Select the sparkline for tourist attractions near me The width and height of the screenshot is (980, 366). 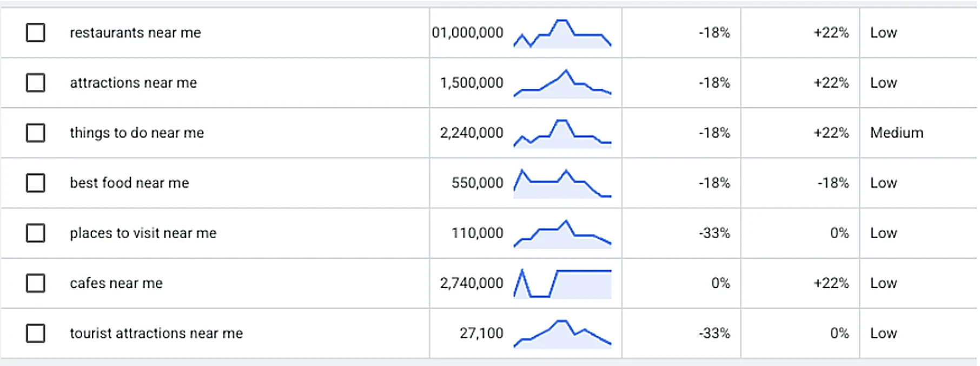(562, 334)
